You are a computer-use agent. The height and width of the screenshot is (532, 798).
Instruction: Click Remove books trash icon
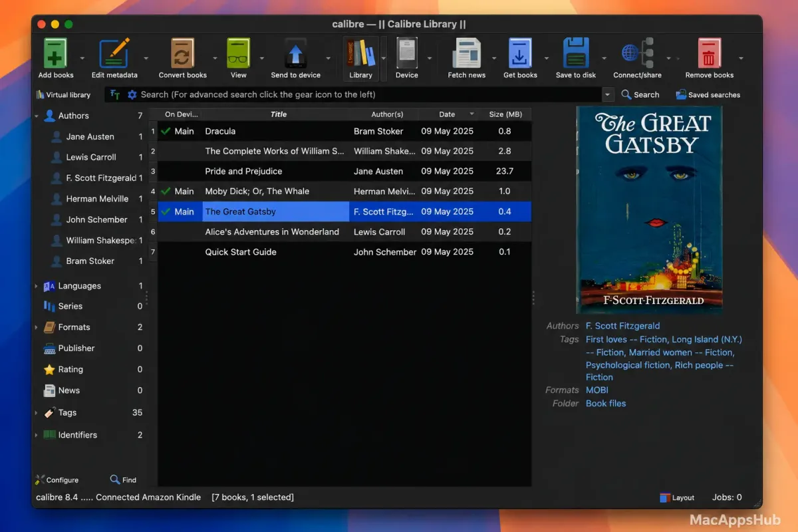click(x=709, y=53)
